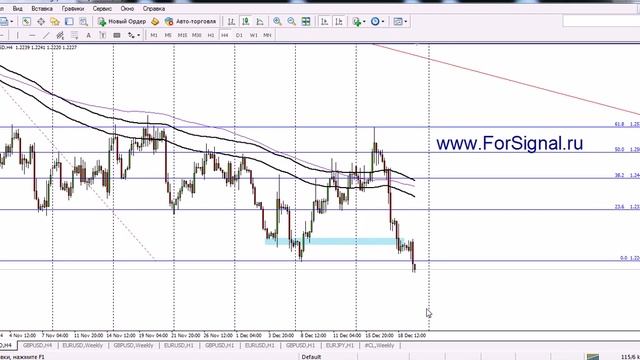Switch timeframe to MN
This screenshot has width=640, height=360.
[x=267, y=36]
